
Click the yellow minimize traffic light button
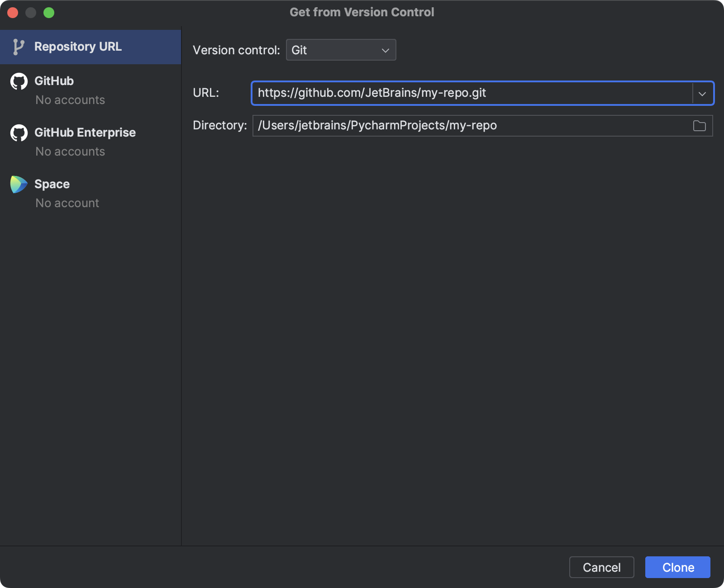pos(31,13)
